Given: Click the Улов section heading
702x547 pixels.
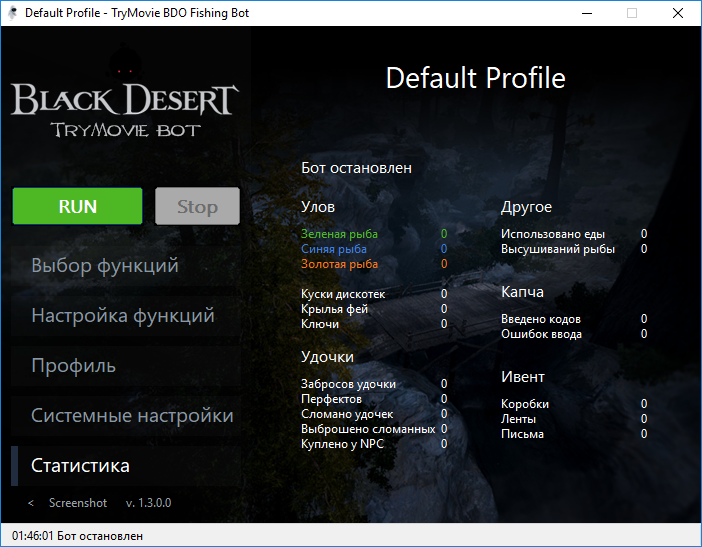Looking at the screenshot, I should click(318, 207).
